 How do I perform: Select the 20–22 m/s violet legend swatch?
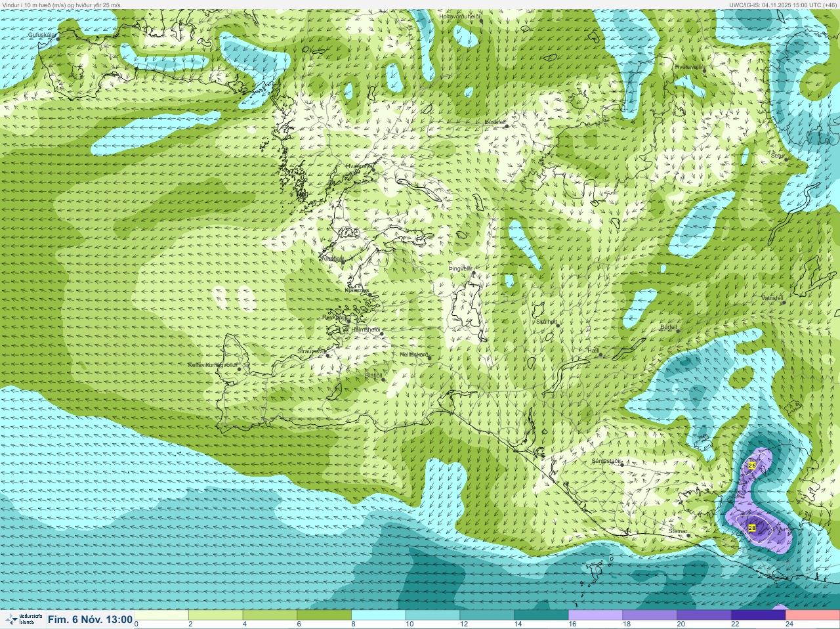coord(704,615)
